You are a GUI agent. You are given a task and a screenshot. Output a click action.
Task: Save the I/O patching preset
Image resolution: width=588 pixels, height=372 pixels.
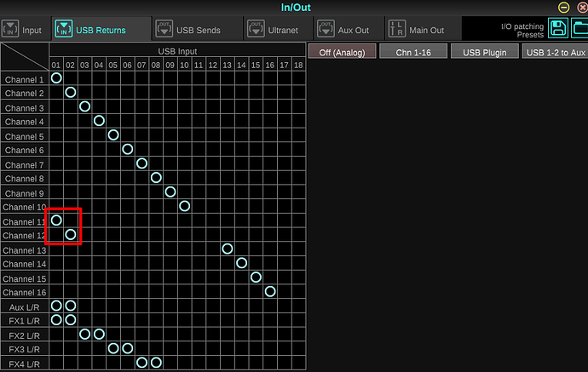pos(558,29)
